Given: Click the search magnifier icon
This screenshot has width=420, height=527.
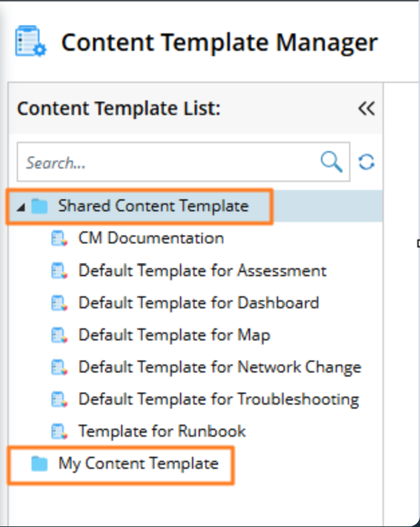Looking at the screenshot, I should (x=332, y=162).
